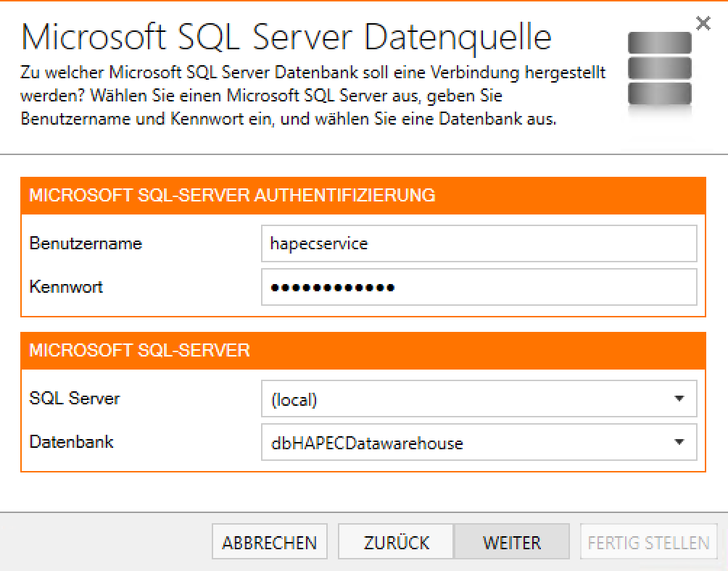Click the Datenbank field label

tap(72, 442)
